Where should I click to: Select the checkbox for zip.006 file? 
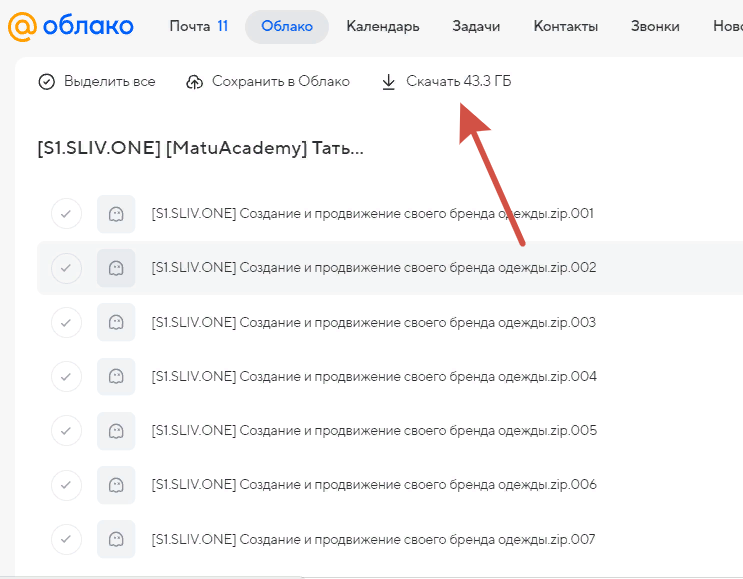point(66,485)
